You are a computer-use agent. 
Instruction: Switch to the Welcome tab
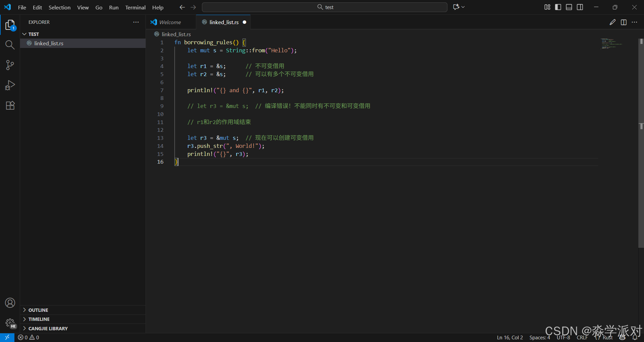tap(171, 22)
